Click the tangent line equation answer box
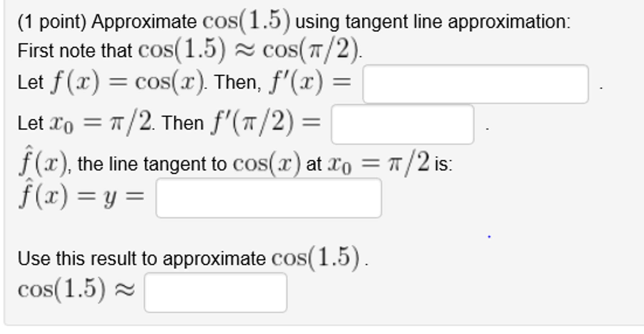The width and height of the screenshot is (644, 334). (x=269, y=198)
